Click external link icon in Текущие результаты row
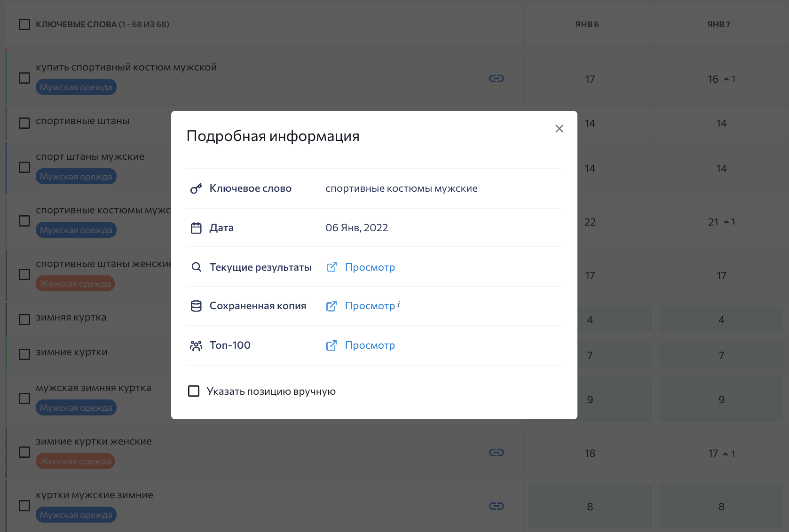This screenshot has width=789, height=532. tap(331, 267)
